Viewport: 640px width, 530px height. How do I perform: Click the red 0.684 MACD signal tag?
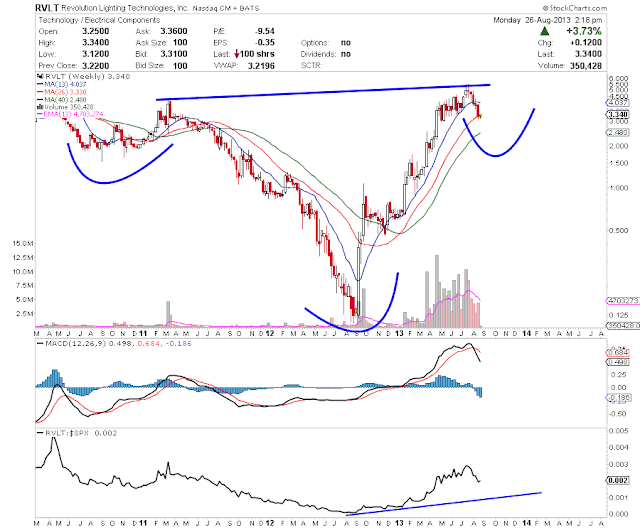point(618,353)
